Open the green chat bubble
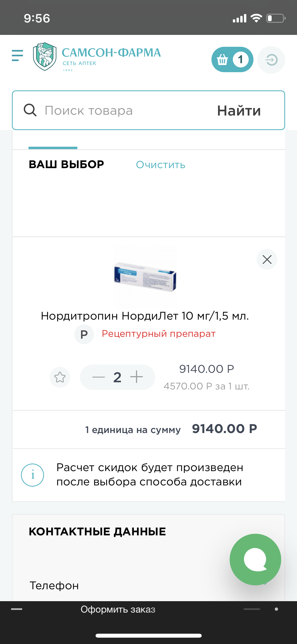This screenshot has width=297, height=644. 255,559
